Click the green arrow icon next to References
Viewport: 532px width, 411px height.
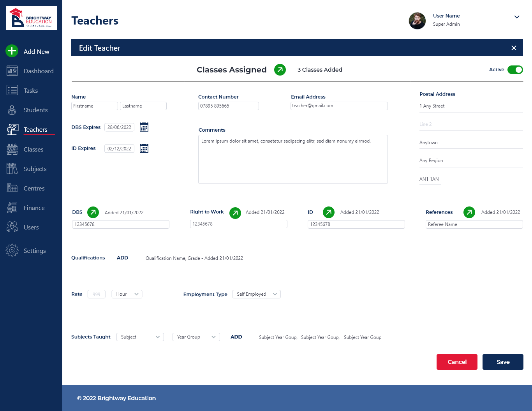coord(469,212)
